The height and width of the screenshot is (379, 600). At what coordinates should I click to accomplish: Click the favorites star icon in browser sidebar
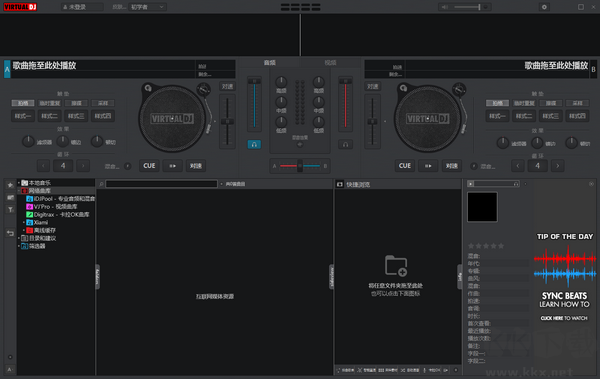[10, 185]
